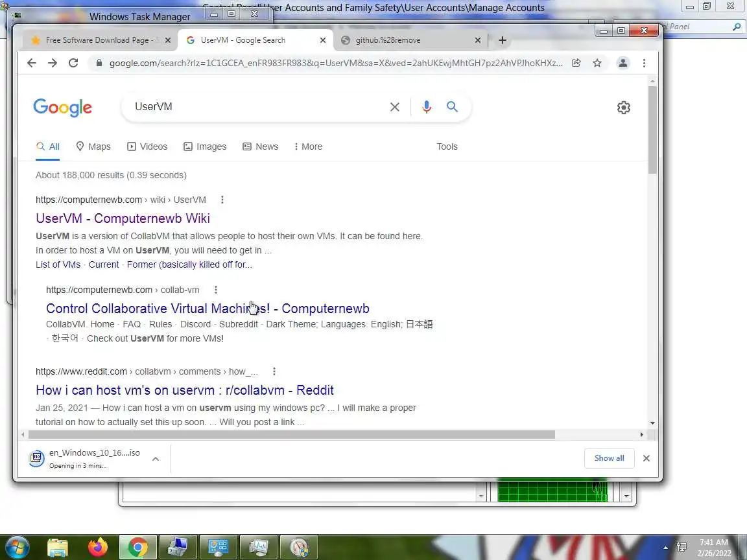Click the vertical page scrollbar thumb
The height and width of the screenshot is (560, 747).
point(652,130)
